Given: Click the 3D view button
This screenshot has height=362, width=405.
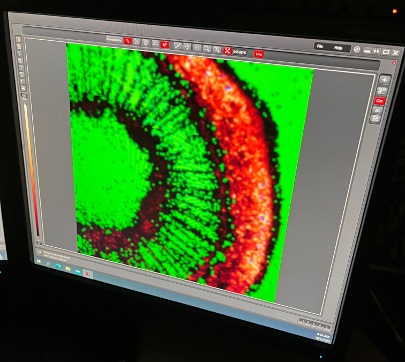Looking at the screenshot, I should pos(377,110).
